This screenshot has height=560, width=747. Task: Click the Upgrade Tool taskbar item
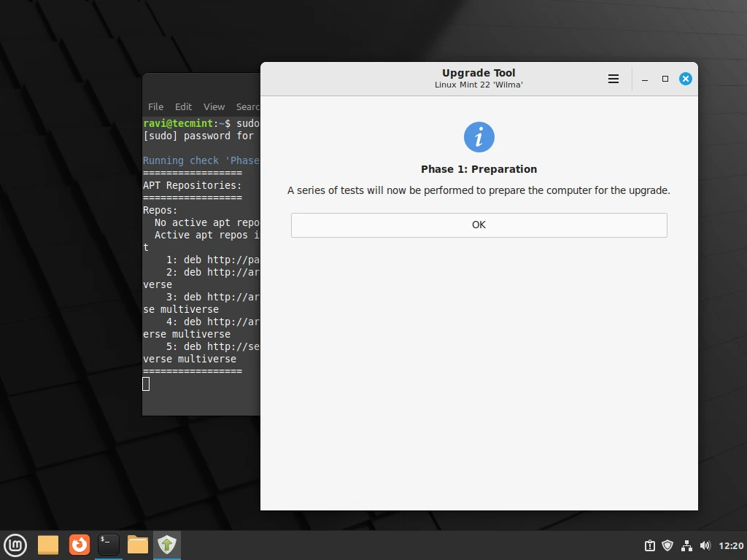(167, 545)
